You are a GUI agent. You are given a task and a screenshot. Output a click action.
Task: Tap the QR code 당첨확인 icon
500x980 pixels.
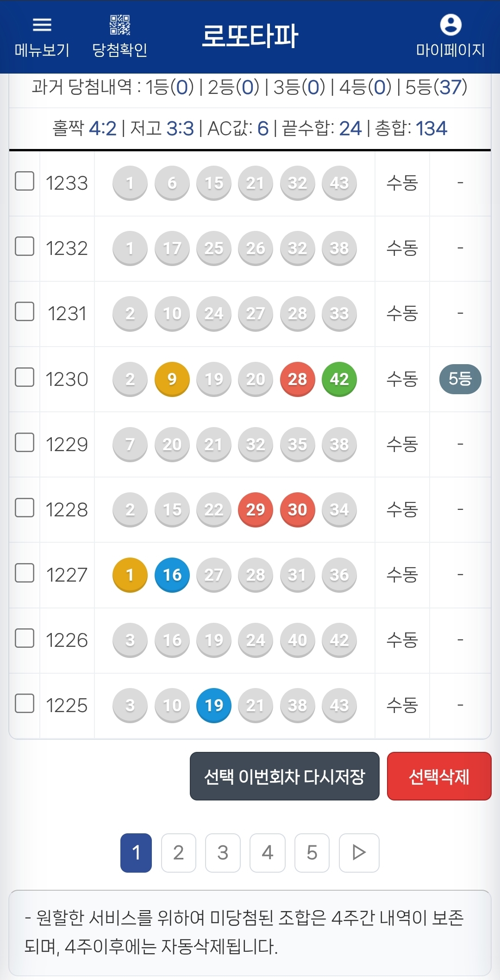pyautogui.click(x=120, y=25)
